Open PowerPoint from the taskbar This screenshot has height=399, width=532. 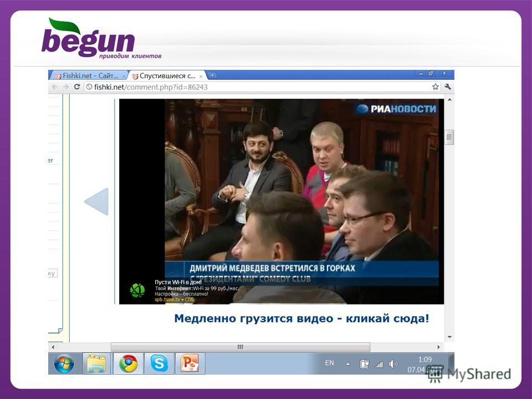[190, 364]
